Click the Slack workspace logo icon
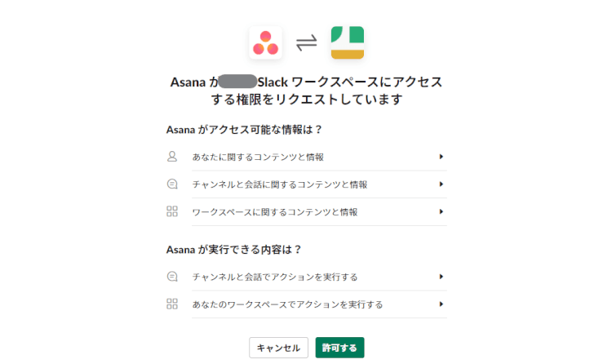The height and width of the screenshot is (364, 612). [x=348, y=42]
